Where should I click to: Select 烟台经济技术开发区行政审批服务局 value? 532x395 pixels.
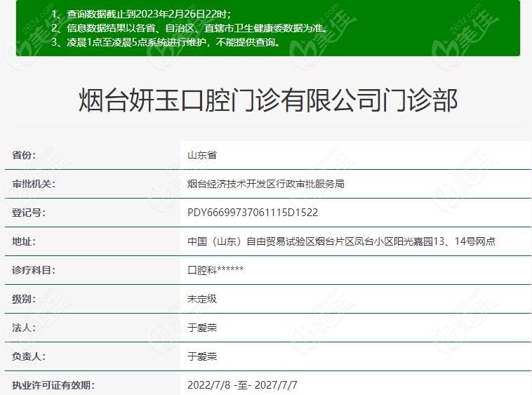point(266,184)
